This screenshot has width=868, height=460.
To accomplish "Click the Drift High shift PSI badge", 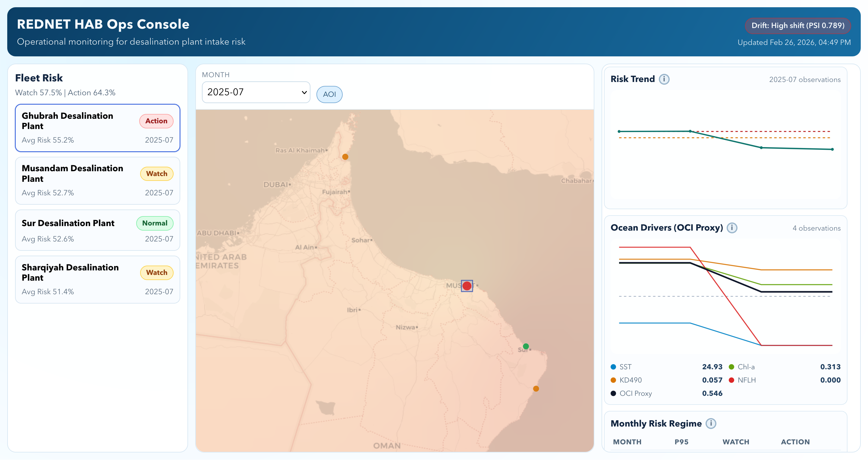I will coord(797,26).
